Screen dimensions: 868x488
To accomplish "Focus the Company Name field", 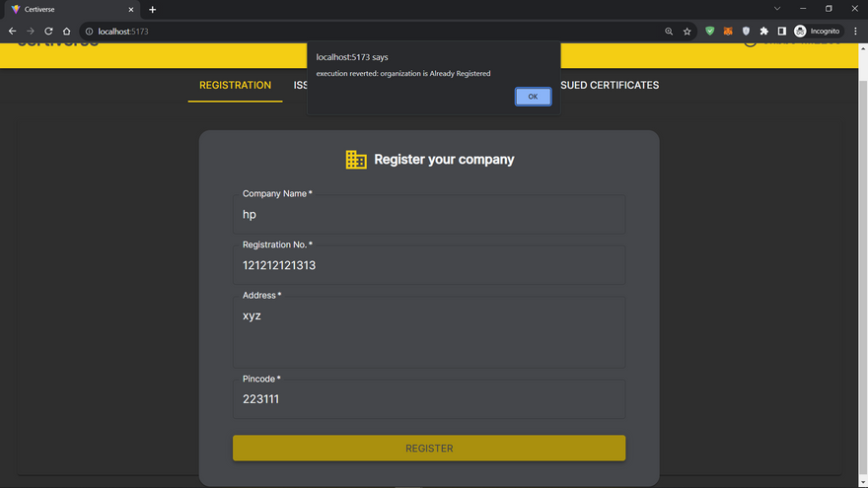I will coord(429,214).
